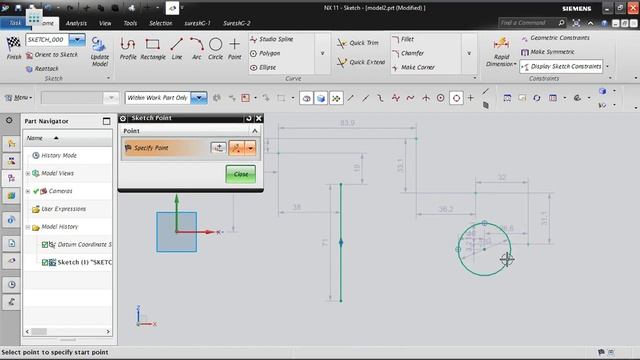The width and height of the screenshot is (640, 360).
Task: Expand the edit curve gallery arrow
Action: pyautogui.click(x=469, y=53)
